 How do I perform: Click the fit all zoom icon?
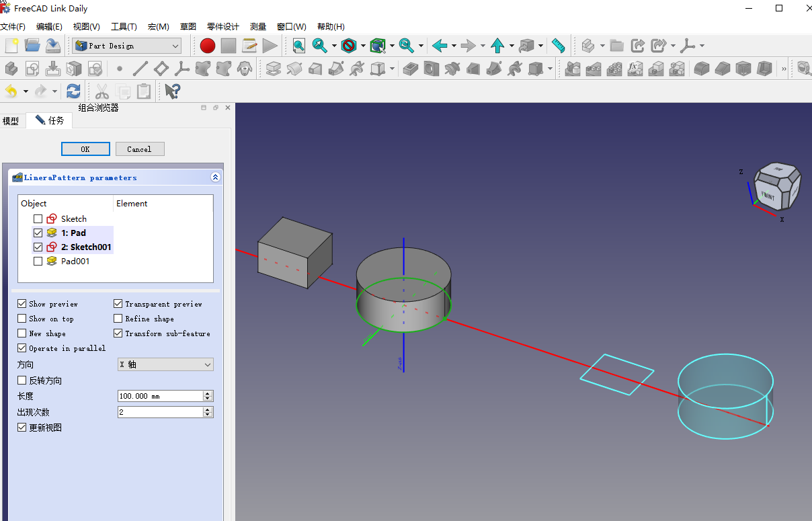[x=298, y=46]
